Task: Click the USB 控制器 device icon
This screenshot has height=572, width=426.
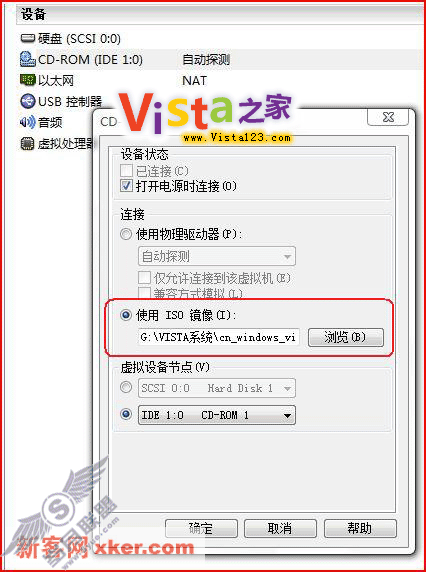Action: click(x=28, y=101)
